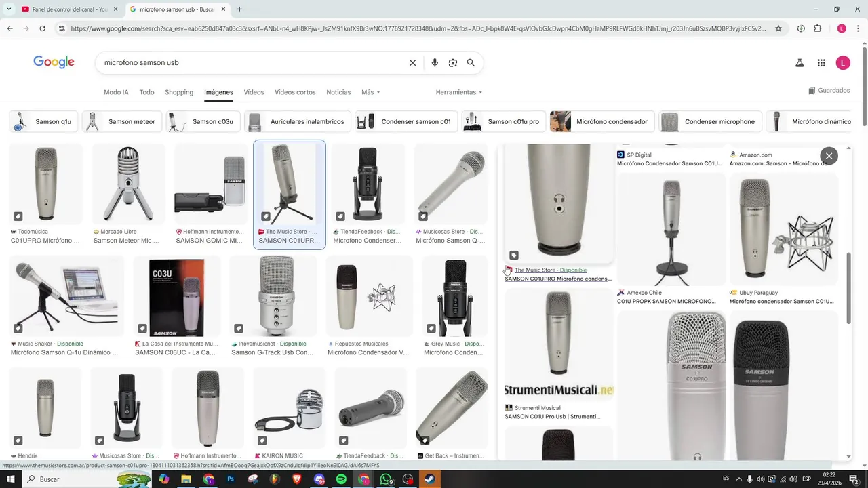Show hidden system tray icons

pyautogui.click(x=739, y=479)
